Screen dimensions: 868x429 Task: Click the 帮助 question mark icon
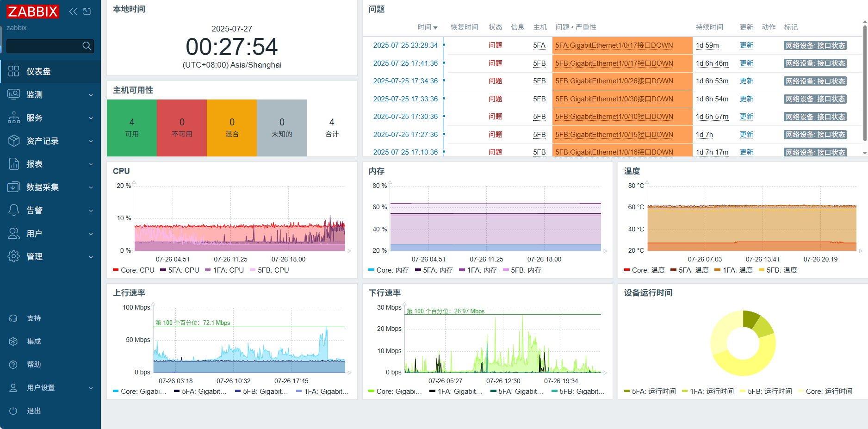point(13,365)
